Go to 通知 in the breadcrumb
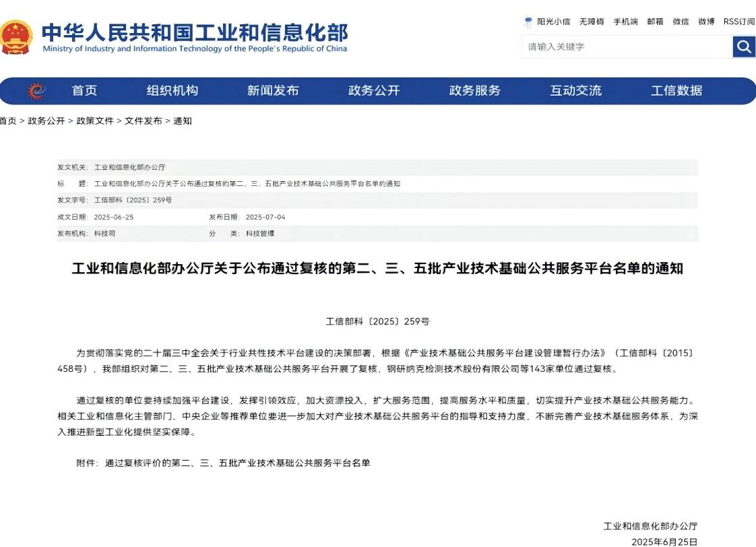Screen dimensions: 756x547 click(x=182, y=121)
